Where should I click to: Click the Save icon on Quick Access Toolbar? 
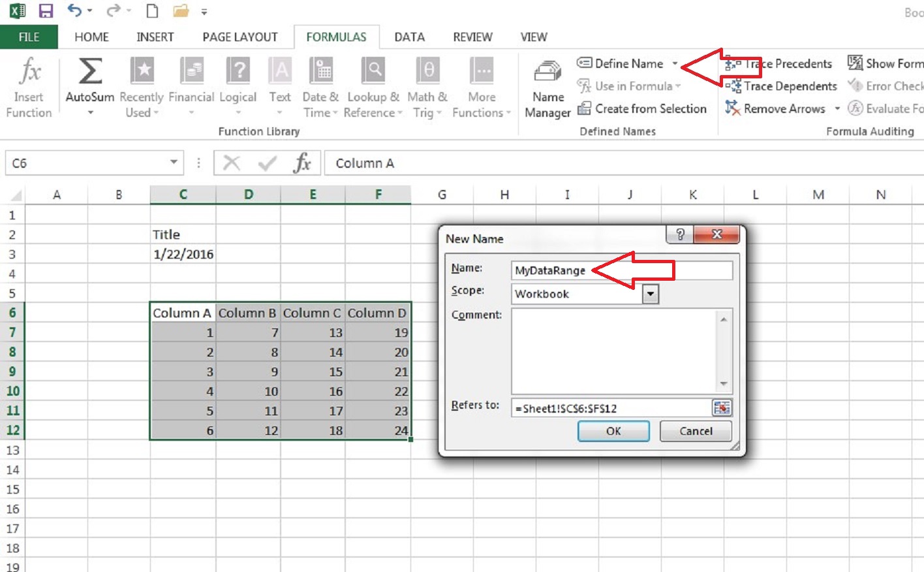[45, 10]
